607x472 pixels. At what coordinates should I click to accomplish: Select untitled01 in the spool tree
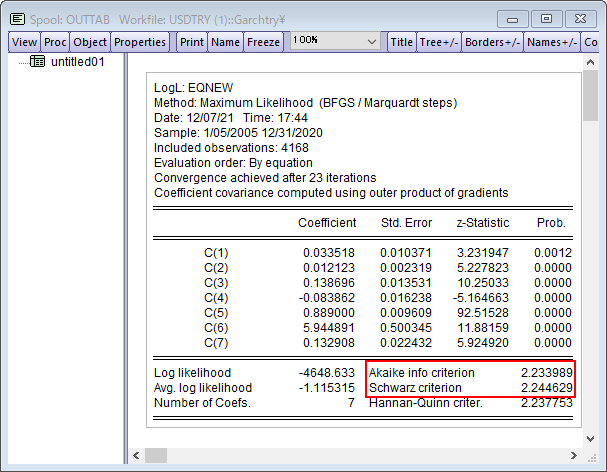pos(77,62)
